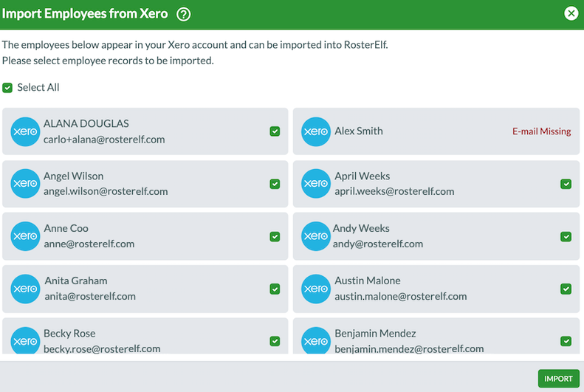Click the April Weeks name
Image resolution: width=584 pixels, height=392 pixels.
[362, 176]
